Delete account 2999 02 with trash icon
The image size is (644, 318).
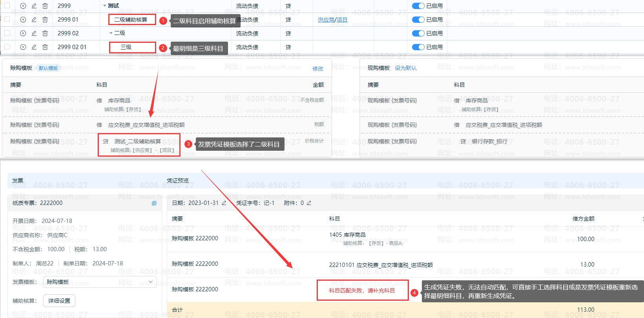tap(45, 33)
